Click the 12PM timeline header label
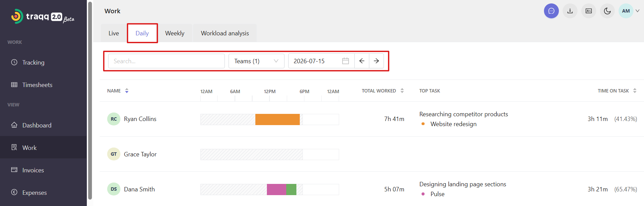The height and width of the screenshot is (206, 644). coord(270,91)
